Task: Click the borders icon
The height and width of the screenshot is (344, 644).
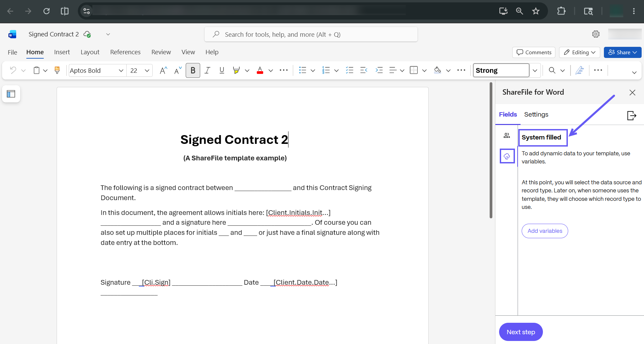Action: coord(413,70)
